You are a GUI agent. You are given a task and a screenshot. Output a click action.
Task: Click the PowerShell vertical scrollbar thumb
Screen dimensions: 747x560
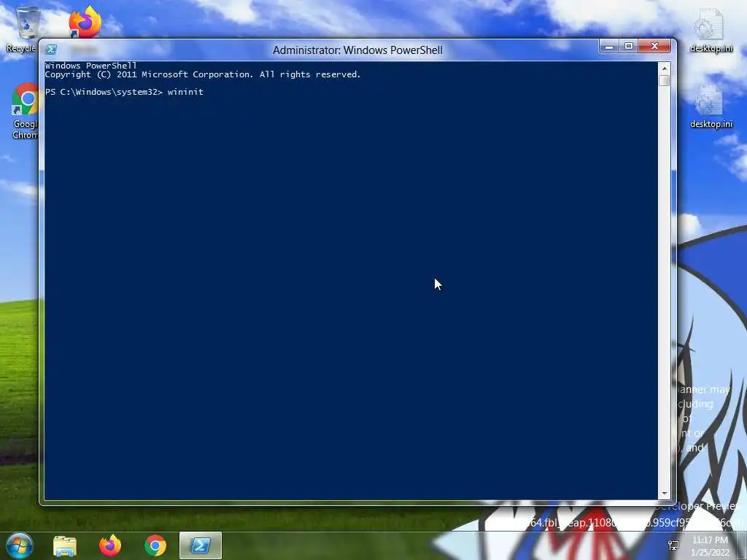coord(665,80)
